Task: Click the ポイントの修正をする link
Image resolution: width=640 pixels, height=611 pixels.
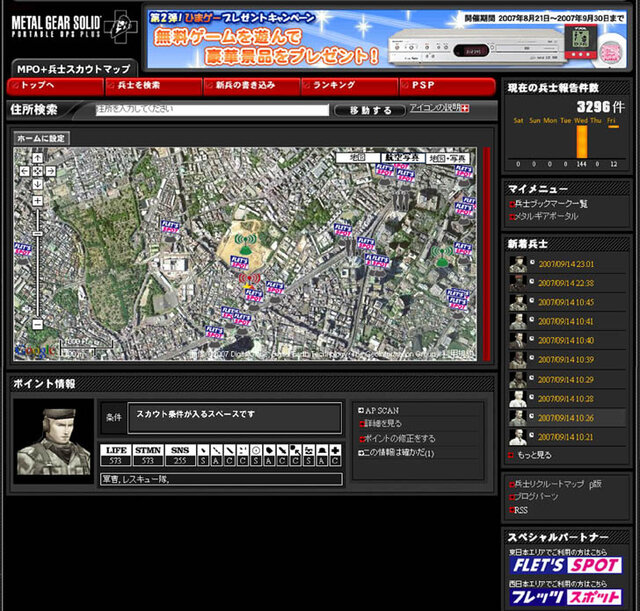Action: coord(397,438)
